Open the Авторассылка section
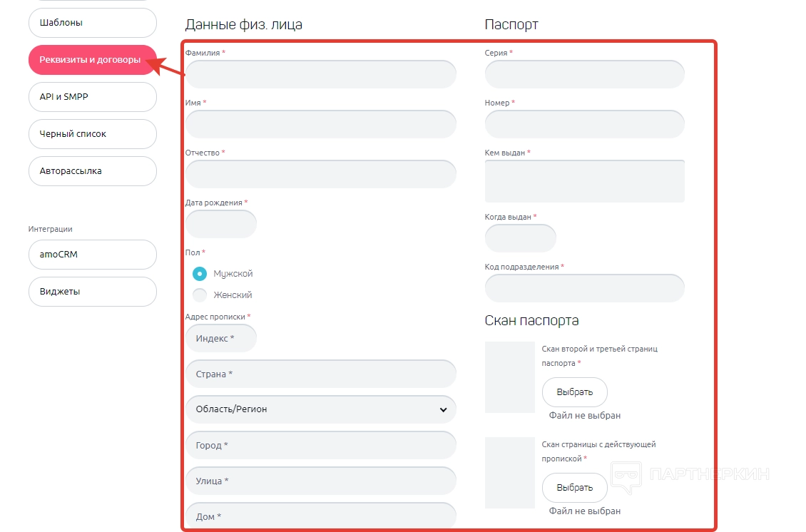 pos(92,171)
